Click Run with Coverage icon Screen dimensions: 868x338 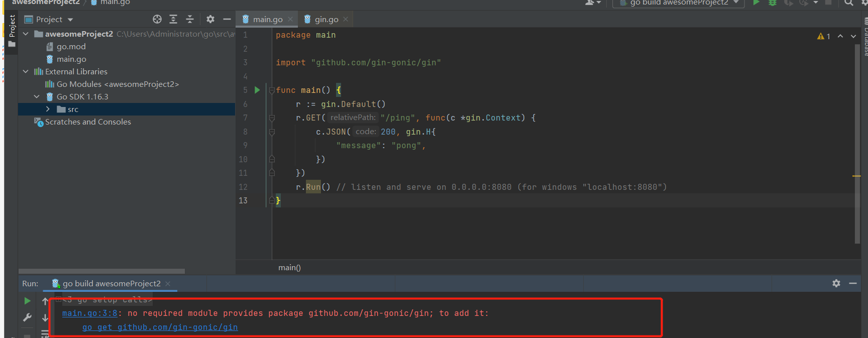[789, 3]
